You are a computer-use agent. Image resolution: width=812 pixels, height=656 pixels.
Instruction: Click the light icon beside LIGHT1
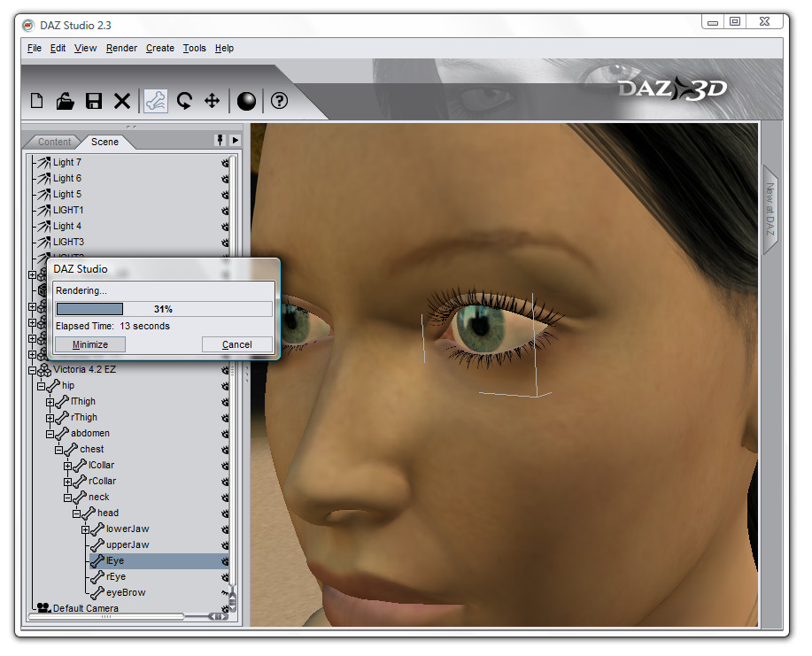point(44,210)
